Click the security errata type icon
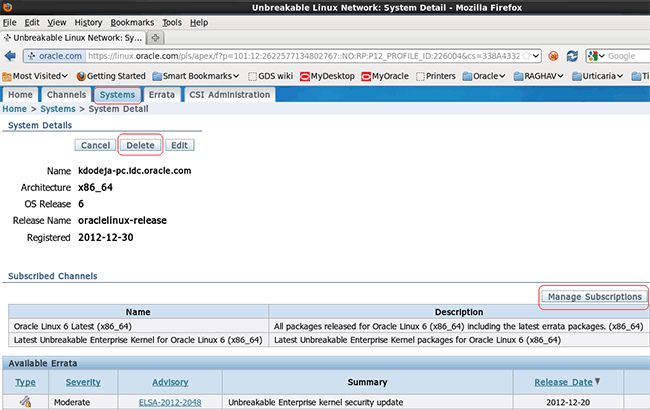The image size is (650, 410). (25, 402)
